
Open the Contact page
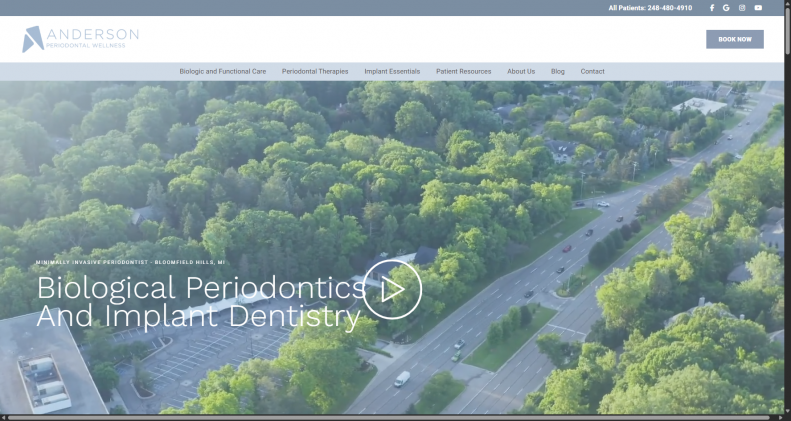[x=593, y=72]
